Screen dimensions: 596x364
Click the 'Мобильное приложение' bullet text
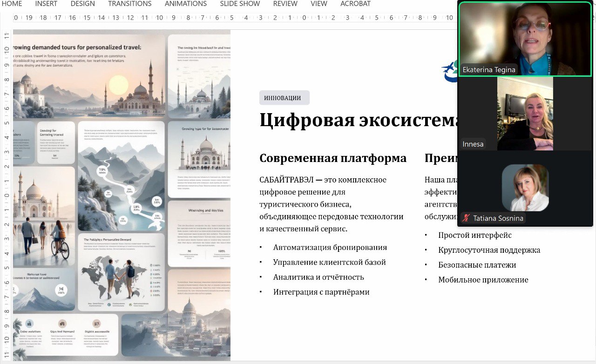point(483,280)
